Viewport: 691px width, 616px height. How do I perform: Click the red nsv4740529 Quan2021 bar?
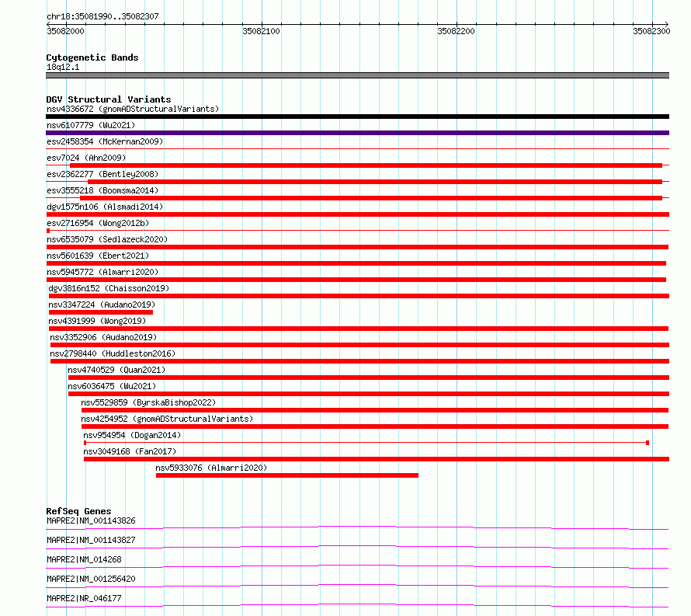pyautogui.click(x=369, y=378)
